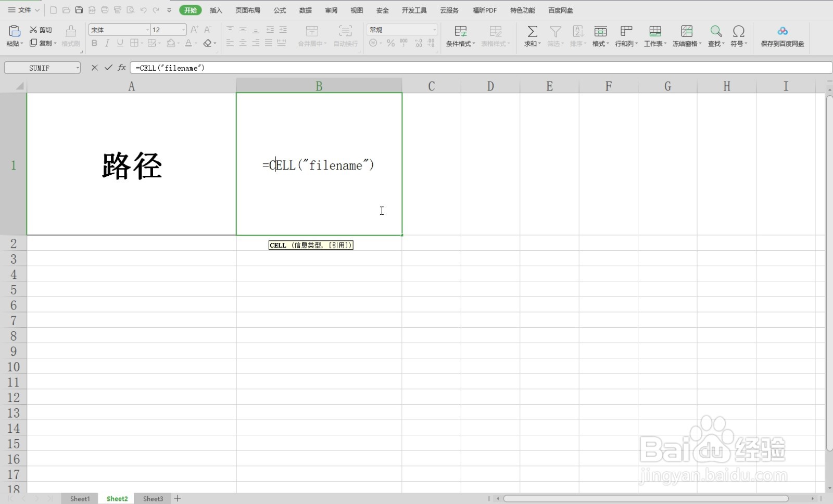Click the Rows and Columns (行和列) icon

[x=626, y=31]
